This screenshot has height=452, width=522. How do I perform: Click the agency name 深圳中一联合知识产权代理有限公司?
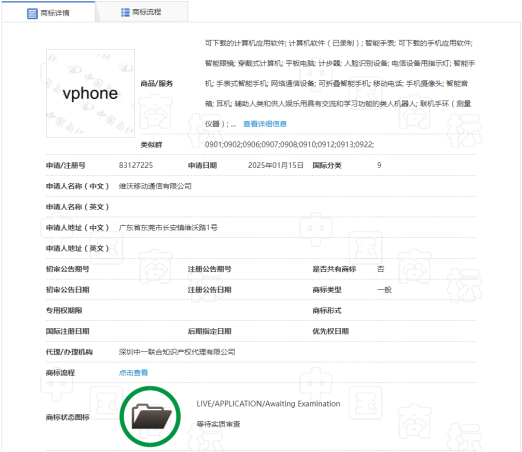click(177, 352)
